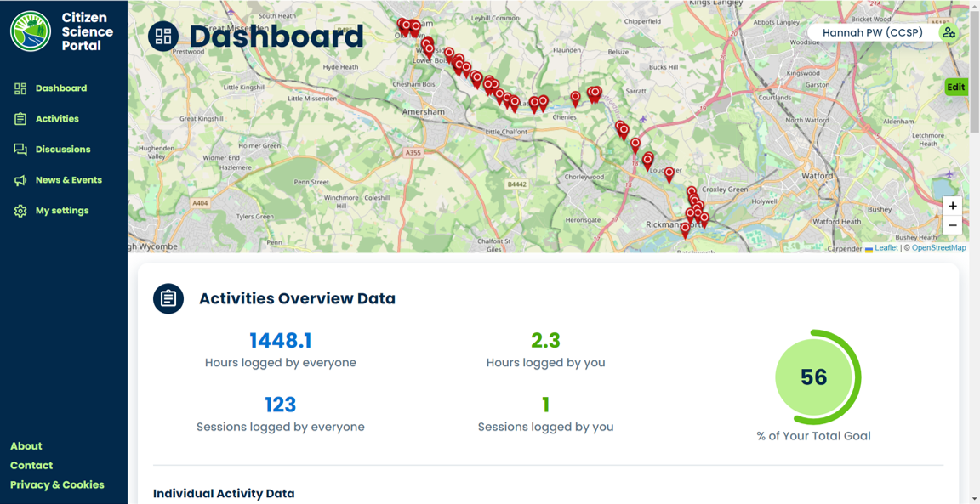Select Discussions in the navigation menu
The image size is (980, 504).
coord(62,149)
